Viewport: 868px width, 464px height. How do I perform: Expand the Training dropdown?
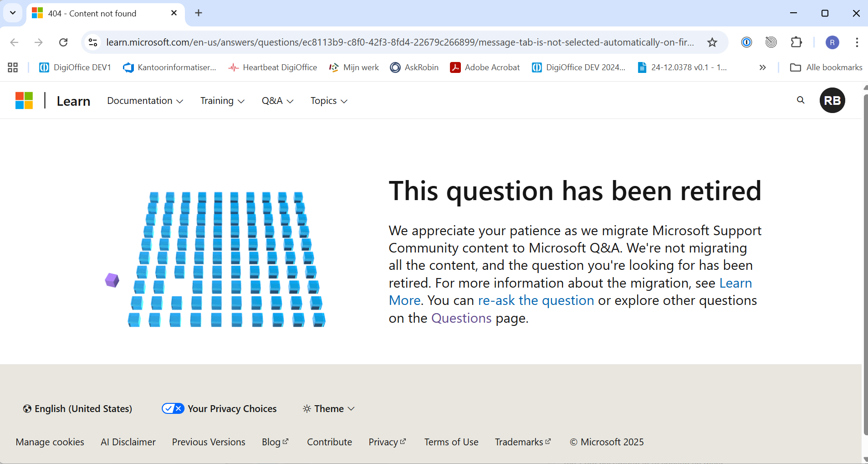[223, 101]
